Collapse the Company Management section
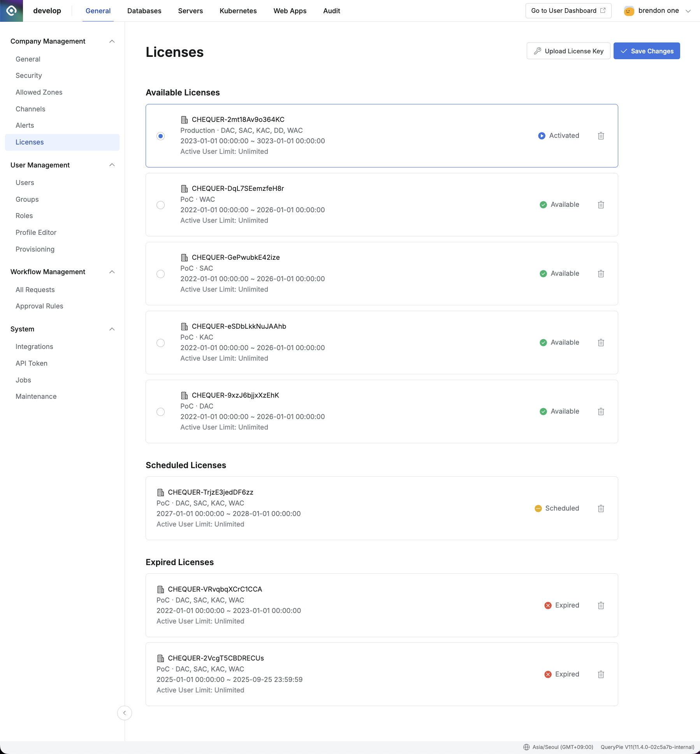This screenshot has width=700, height=754. click(112, 41)
